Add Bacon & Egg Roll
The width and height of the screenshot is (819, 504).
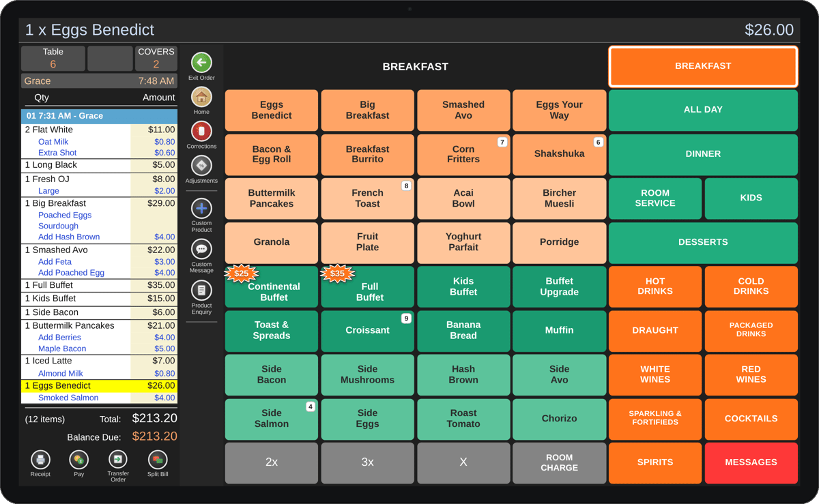pyautogui.click(x=272, y=154)
